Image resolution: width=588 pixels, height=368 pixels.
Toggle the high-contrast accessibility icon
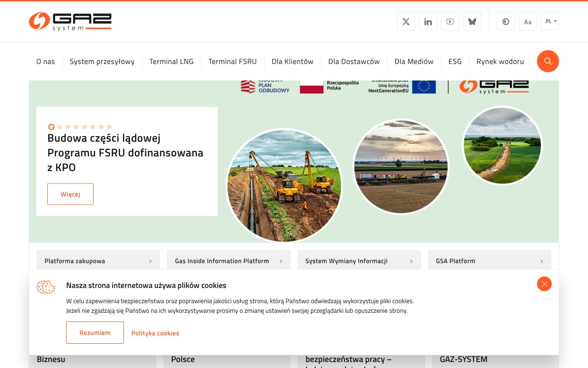pos(505,21)
